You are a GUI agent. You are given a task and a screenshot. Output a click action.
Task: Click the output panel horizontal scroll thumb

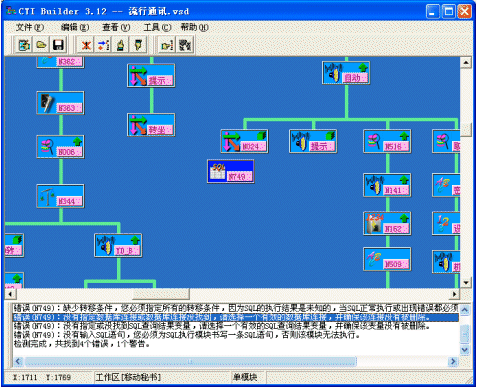(191, 361)
